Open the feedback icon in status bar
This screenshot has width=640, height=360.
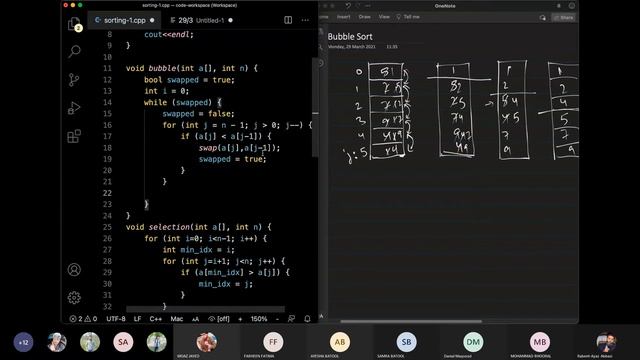tap(291, 319)
